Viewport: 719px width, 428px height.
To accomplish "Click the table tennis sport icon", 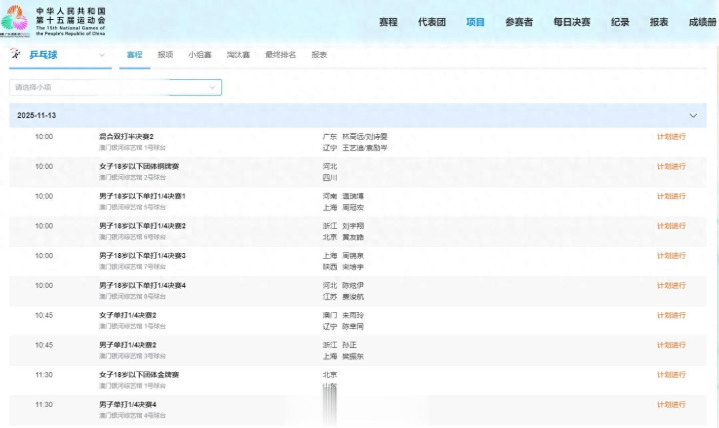I will pos(17,55).
